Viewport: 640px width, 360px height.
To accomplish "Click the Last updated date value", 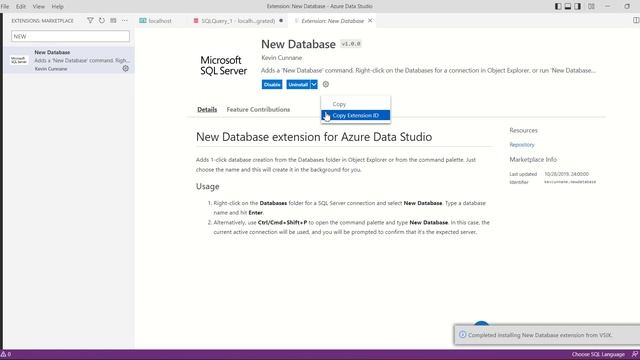I will (x=567, y=174).
